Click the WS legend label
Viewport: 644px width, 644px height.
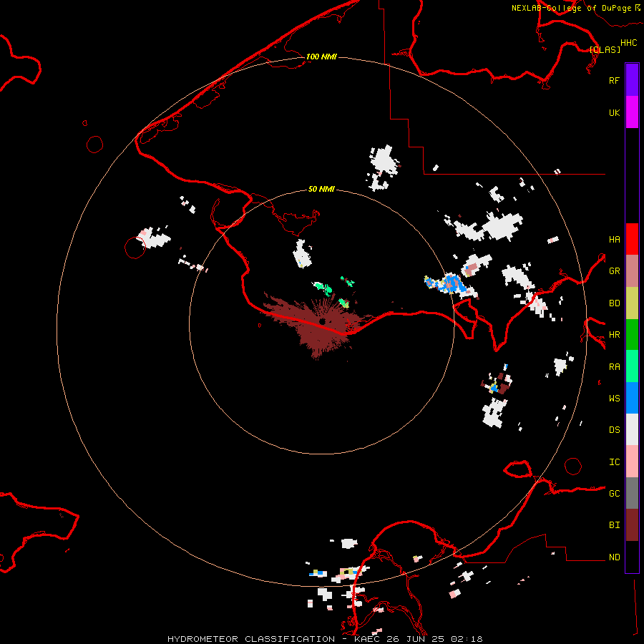[x=614, y=398]
